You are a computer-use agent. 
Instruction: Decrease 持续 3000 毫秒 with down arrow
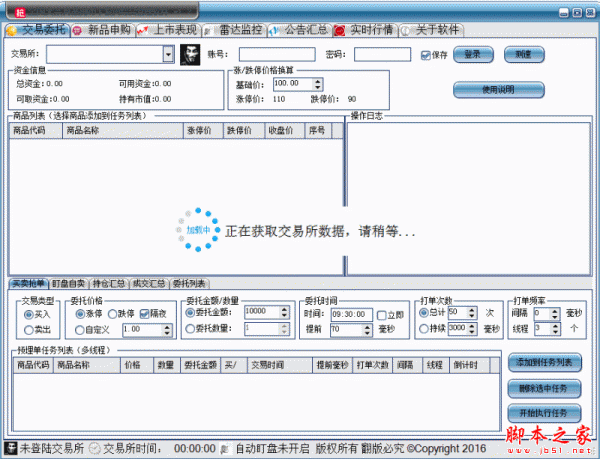pyautogui.click(x=472, y=331)
